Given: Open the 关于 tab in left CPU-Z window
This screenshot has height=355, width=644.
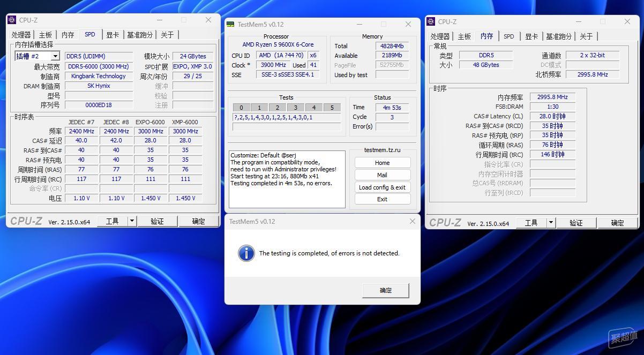Looking at the screenshot, I should click(x=167, y=35).
